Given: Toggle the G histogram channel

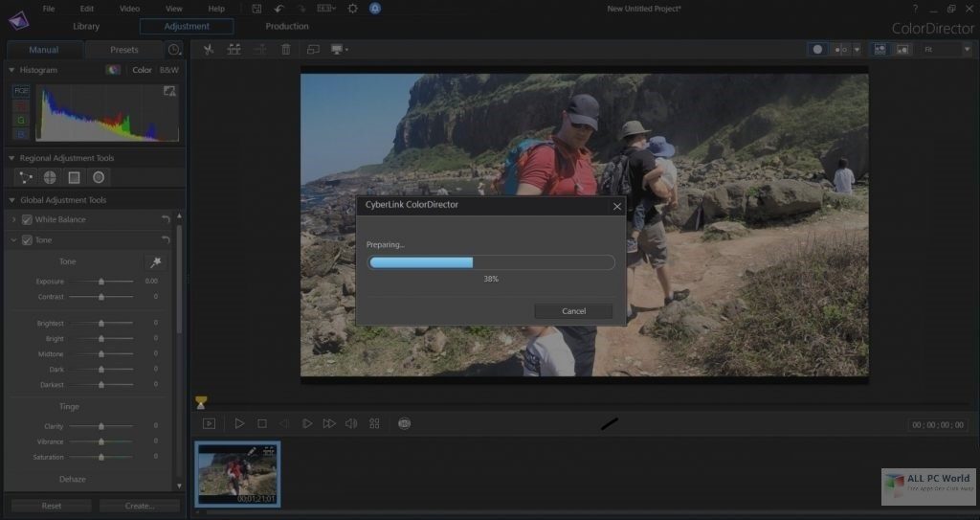Looking at the screenshot, I should [x=21, y=120].
